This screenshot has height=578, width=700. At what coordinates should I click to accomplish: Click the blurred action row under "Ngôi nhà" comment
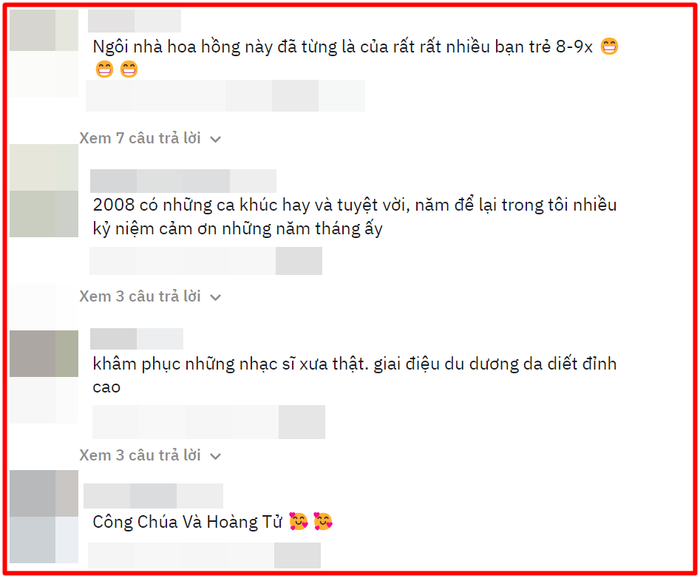225,96
